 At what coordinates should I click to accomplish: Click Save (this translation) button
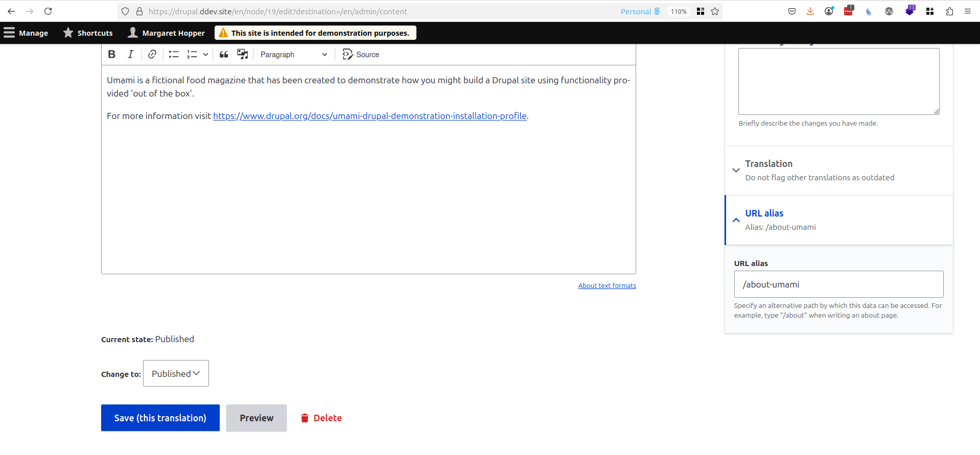160,418
